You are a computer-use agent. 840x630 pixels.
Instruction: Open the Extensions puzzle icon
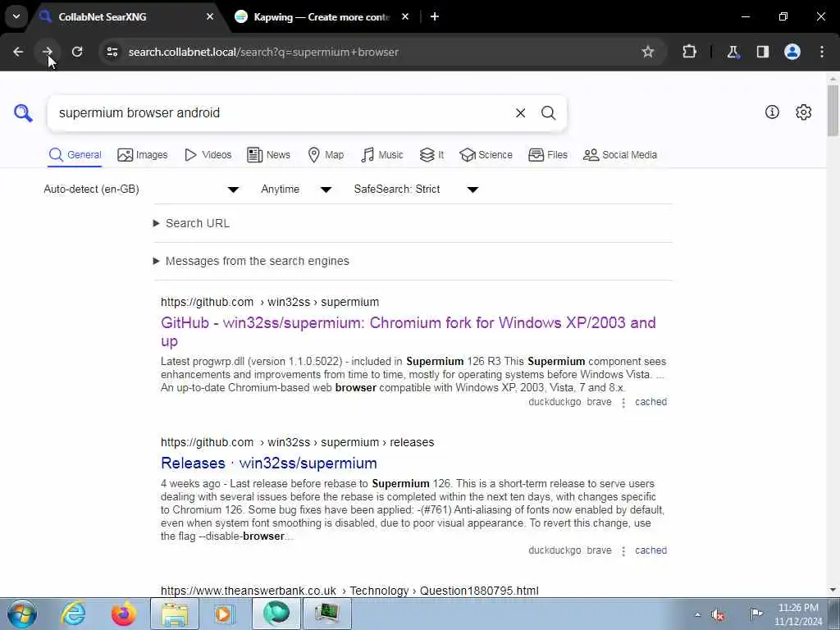(x=689, y=52)
